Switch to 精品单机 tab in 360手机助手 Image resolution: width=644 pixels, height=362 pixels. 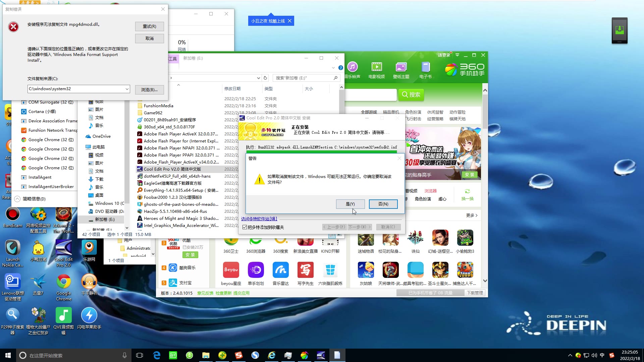[390, 112]
